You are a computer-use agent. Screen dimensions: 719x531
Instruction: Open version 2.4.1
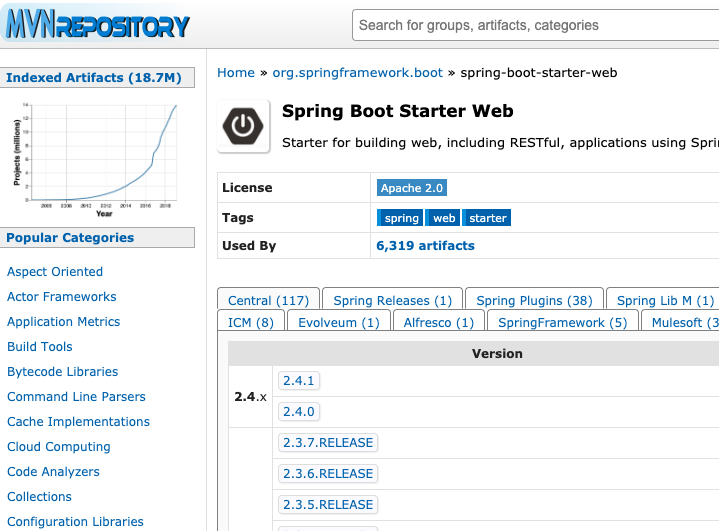(x=299, y=381)
